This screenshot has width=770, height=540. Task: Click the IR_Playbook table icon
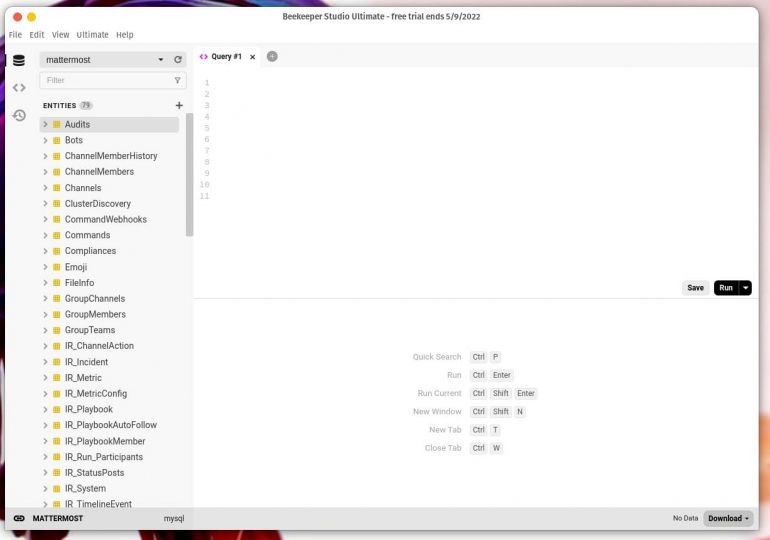[x=56, y=409]
